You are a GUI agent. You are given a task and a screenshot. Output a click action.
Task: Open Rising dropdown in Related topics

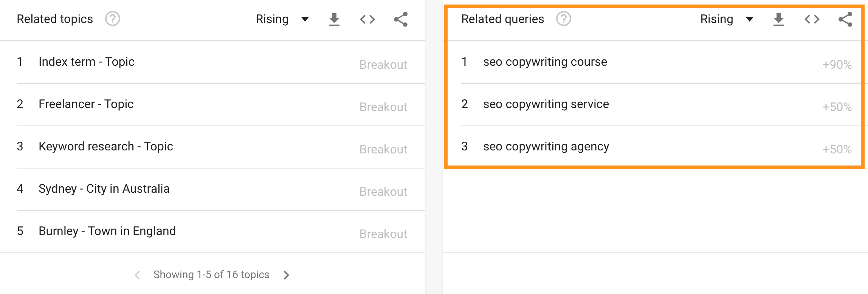tap(282, 19)
